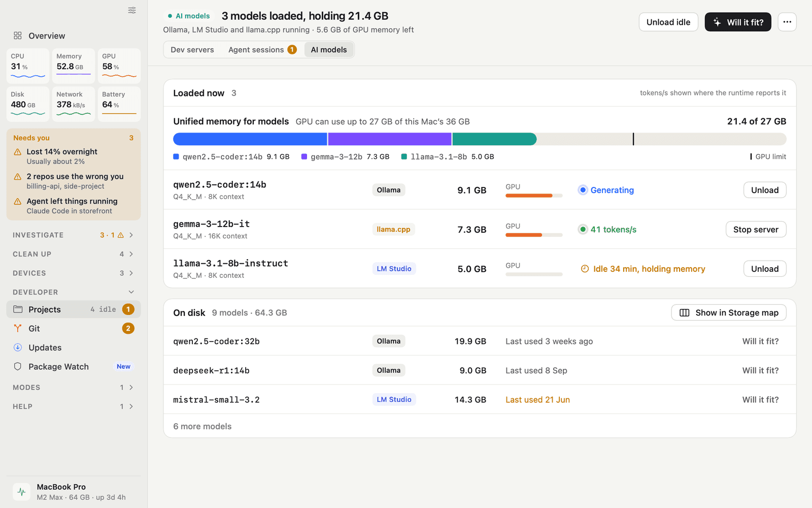Click the deepseek-r1:14b model name
Image resolution: width=812 pixels, height=508 pixels.
tap(211, 370)
